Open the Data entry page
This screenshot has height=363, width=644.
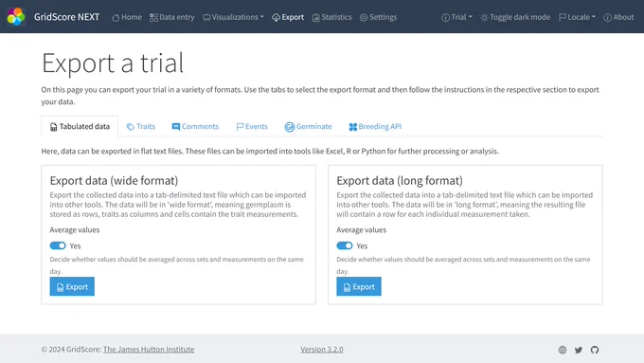(x=171, y=17)
